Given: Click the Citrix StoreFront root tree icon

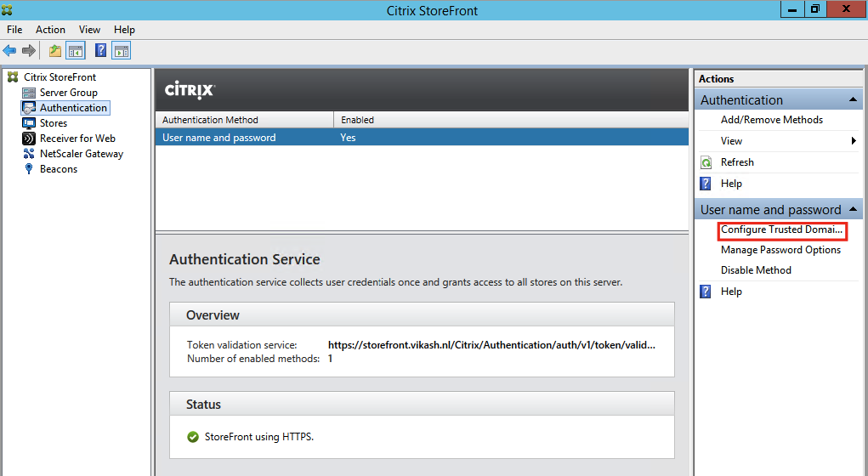Looking at the screenshot, I should [x=13, y=77].
